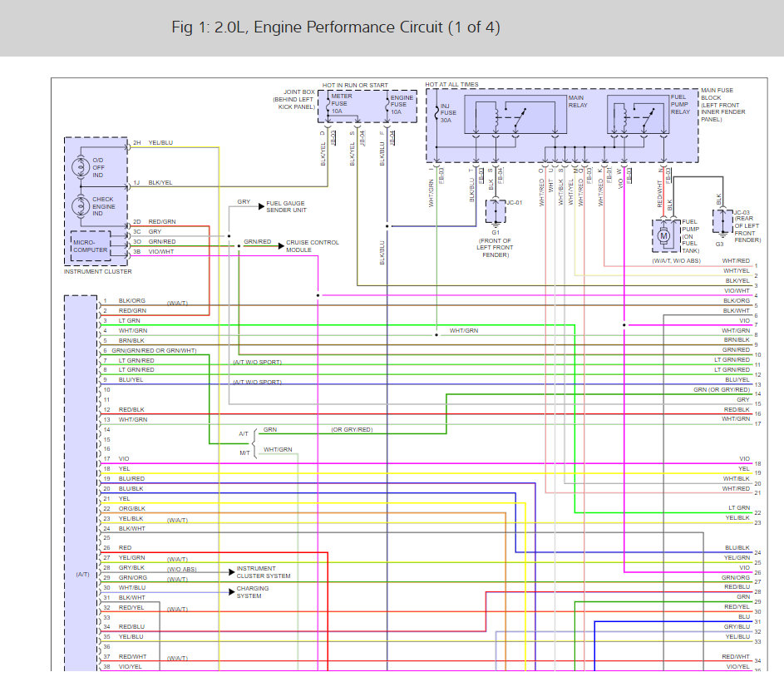
Task: Open the Instrument Cluster System reference
Action: pyautogui.click(x=264, y=572)
